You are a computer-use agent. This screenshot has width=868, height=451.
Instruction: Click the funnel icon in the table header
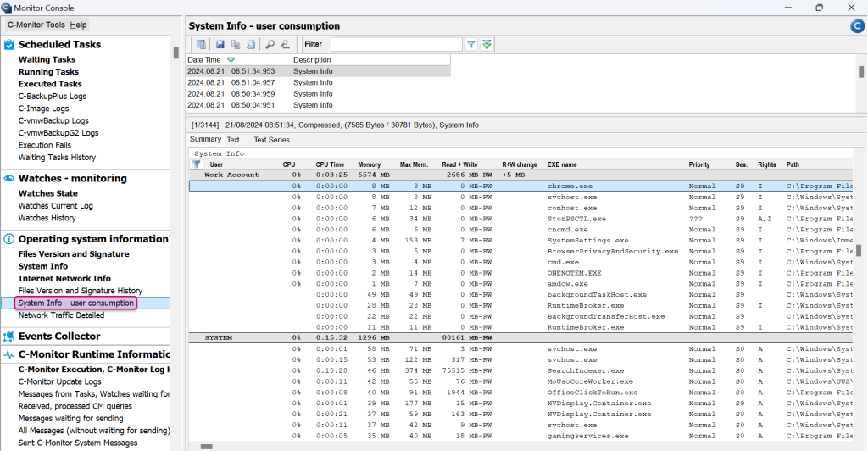pyautogui.click(x=197, y=164)
